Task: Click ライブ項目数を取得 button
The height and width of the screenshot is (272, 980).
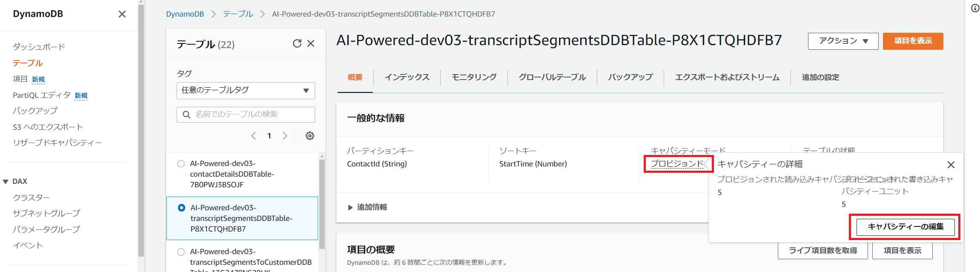Action: pyautogui.click(x=823, y=250)
